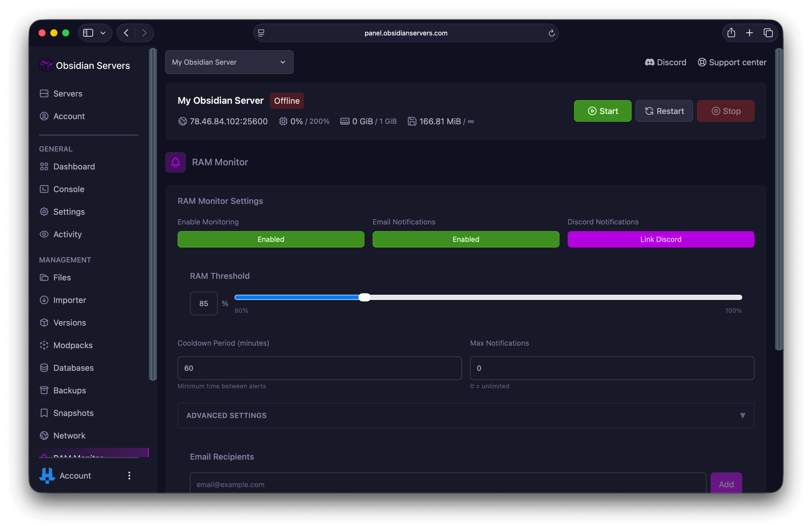Click the purple bell RAM Monitor icon
This screenshot has width=812, height=531.
[175, 162]
